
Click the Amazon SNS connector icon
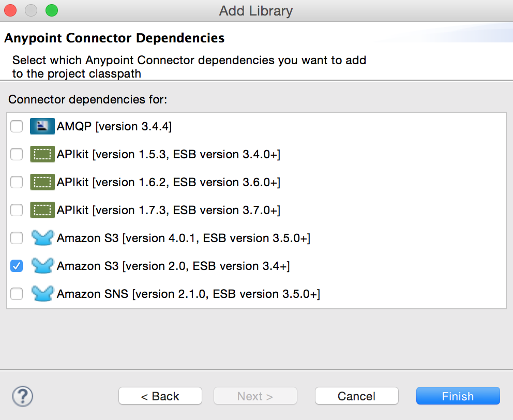pyautogui.click(x=42, y=293)
